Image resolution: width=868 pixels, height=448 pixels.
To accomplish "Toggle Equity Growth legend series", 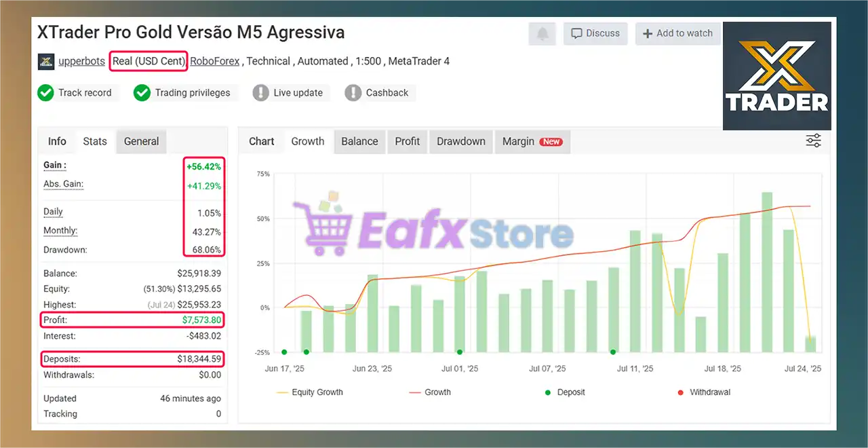I will pyautogui.click(x=310, y=392).
